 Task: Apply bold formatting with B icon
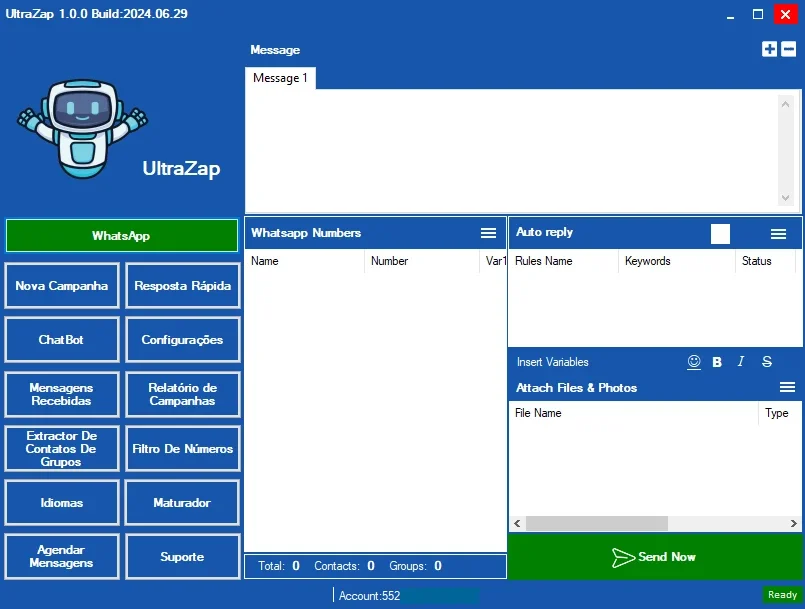pyautogui.click(x=717, y=362)
